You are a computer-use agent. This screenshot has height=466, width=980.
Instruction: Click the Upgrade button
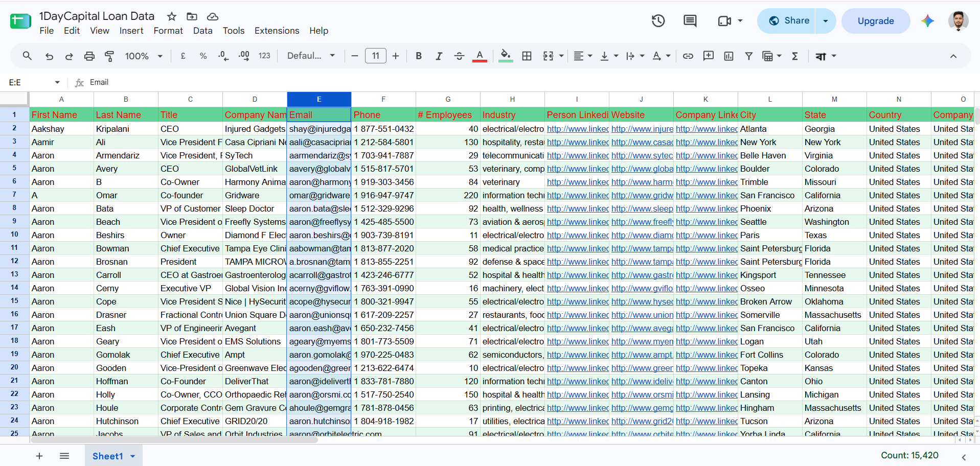876,21
